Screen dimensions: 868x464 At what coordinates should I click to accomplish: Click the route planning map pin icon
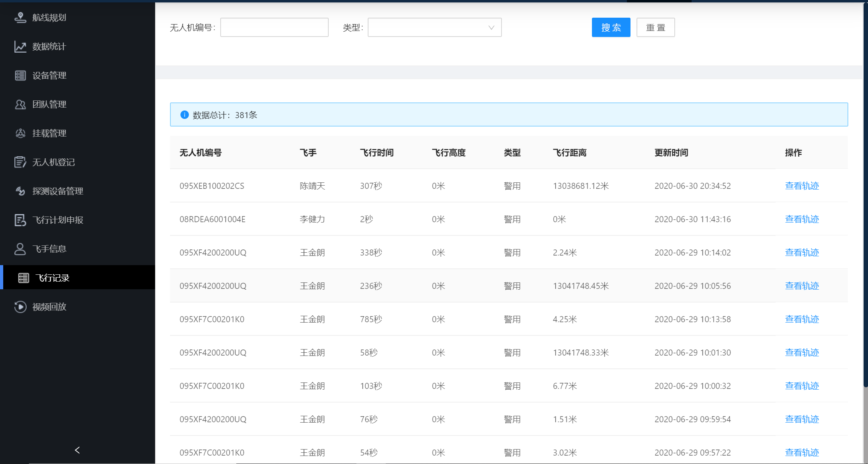20,18
